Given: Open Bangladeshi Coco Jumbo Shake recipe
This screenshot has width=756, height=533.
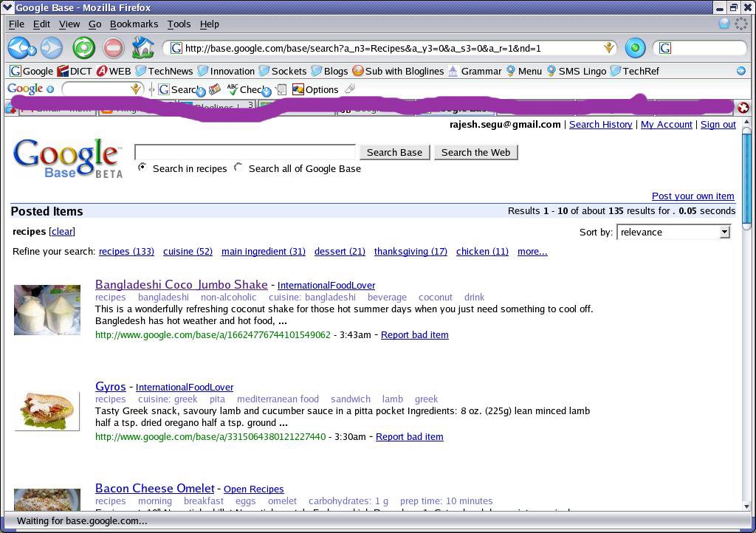Looking at the screenshot, I should pos(182,284).
